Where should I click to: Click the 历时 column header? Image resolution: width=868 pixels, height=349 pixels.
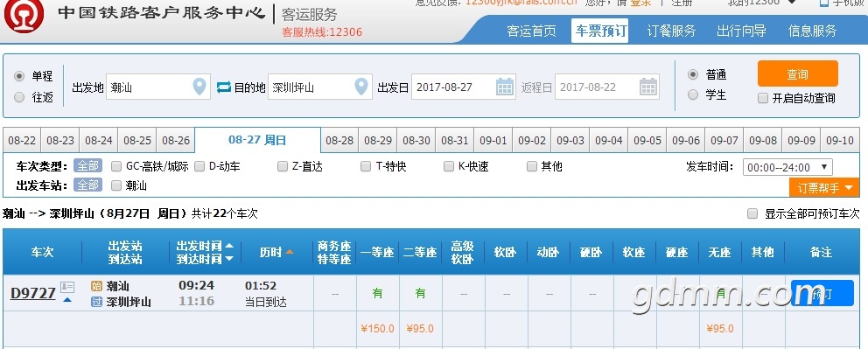(x=270, y=252)
